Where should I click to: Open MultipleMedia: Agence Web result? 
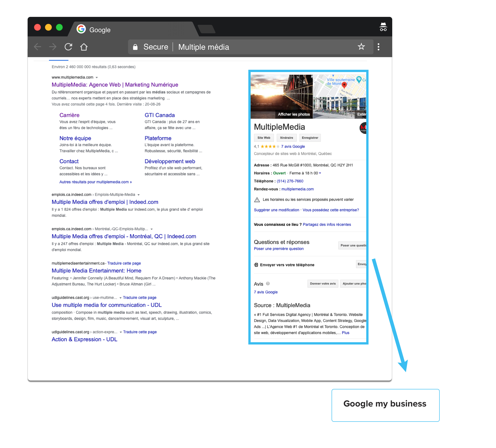(x=115, y=85)
